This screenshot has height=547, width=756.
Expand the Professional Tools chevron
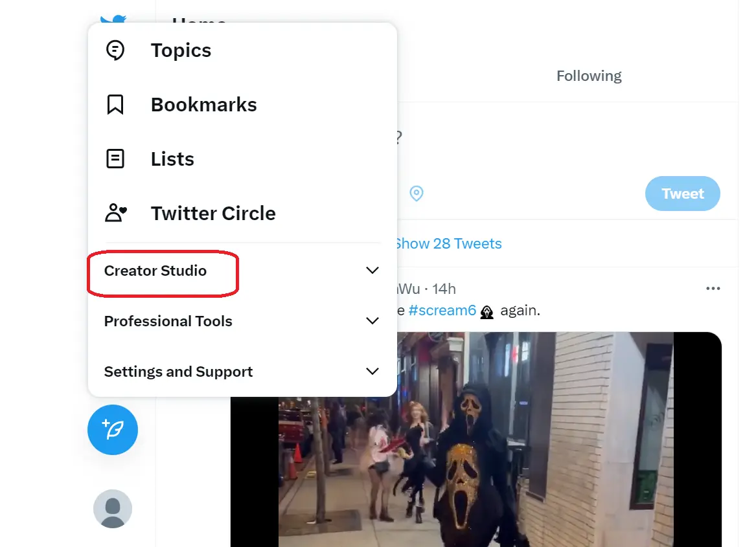click(372, 321)
